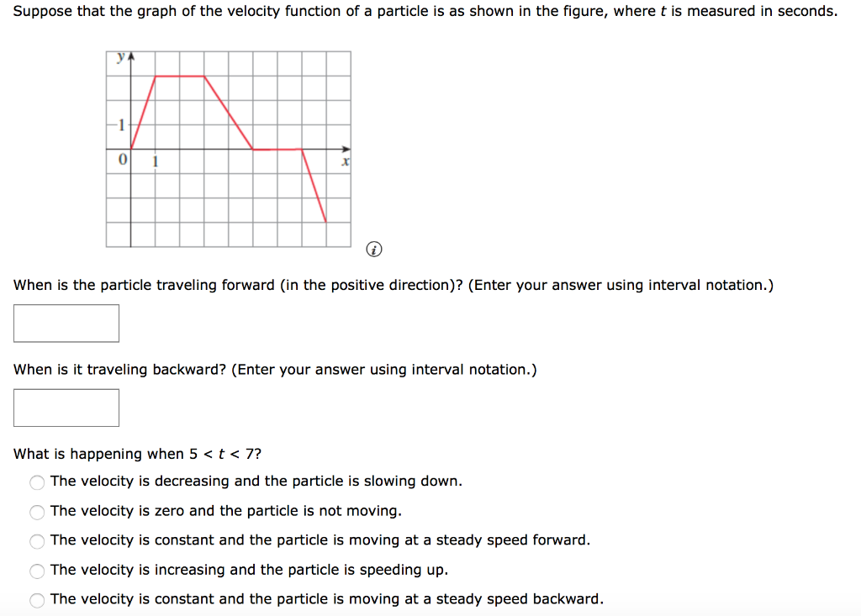861x616 pixels.
Task: Click the 'What is happening when 5 < t < 7?' text
Action: [x=139, y=454]
